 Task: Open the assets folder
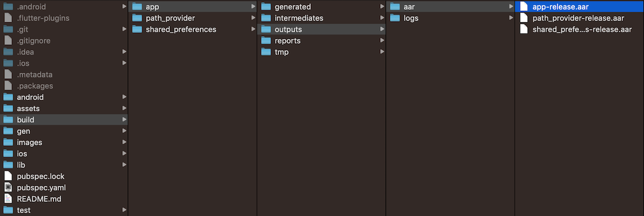pos(64,109)
